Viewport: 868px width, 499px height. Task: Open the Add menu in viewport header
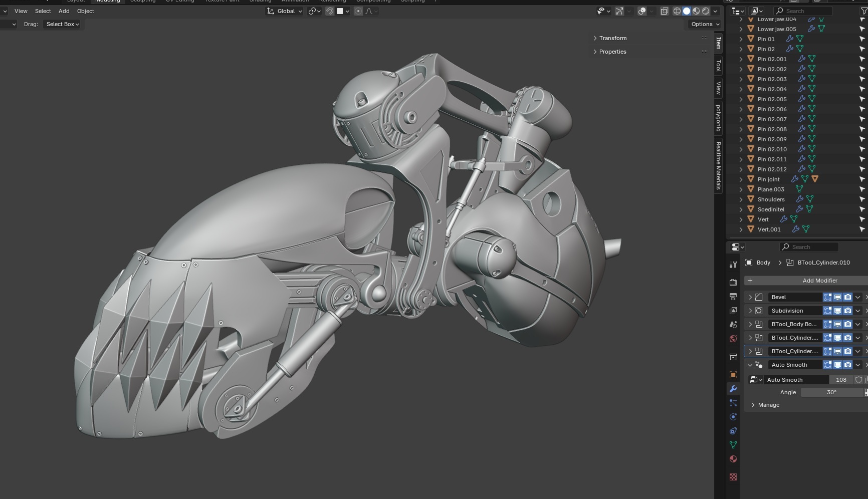tap(64, 11)
